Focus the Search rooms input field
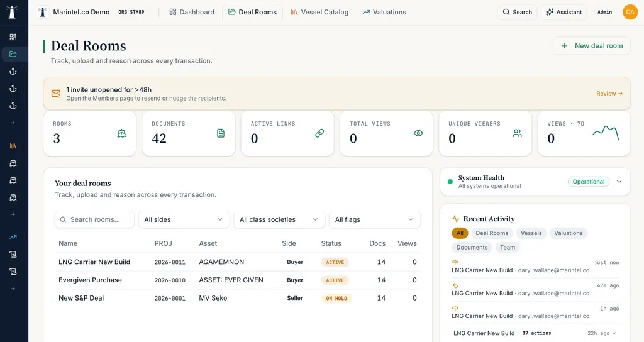 coord(94,219)
